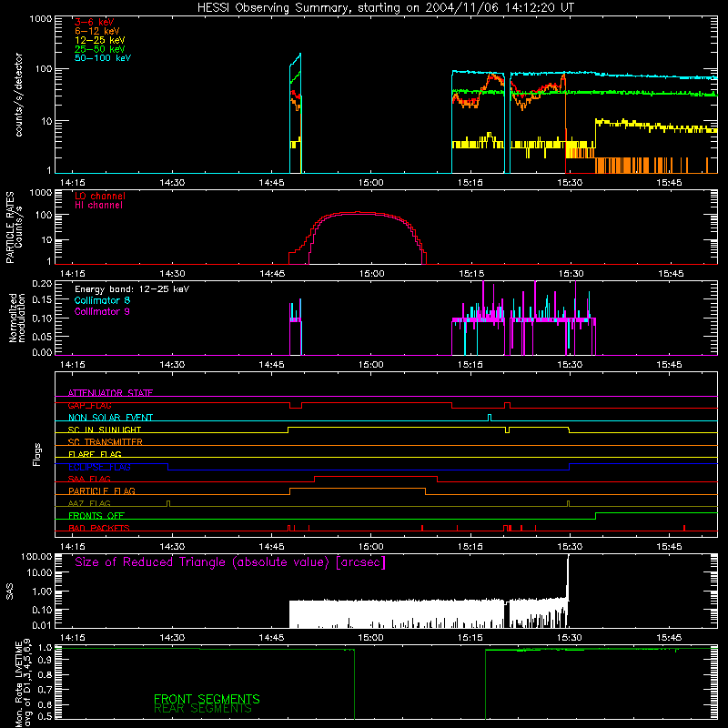The height and width of the screenshot is (728, 728).
Task: Click the ATTENUATOR_STATE flag label
Action: point(110,393)
